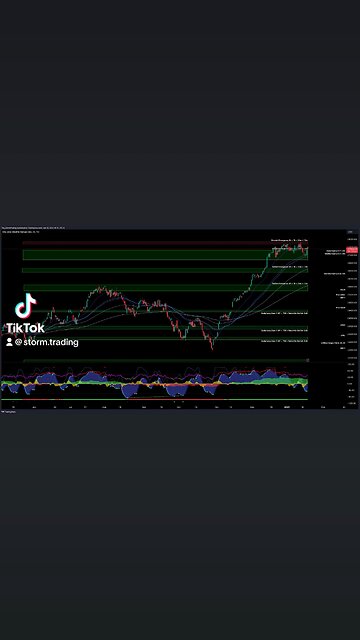Click the blue oscillator indicator pane below the chart

[154, 383]
